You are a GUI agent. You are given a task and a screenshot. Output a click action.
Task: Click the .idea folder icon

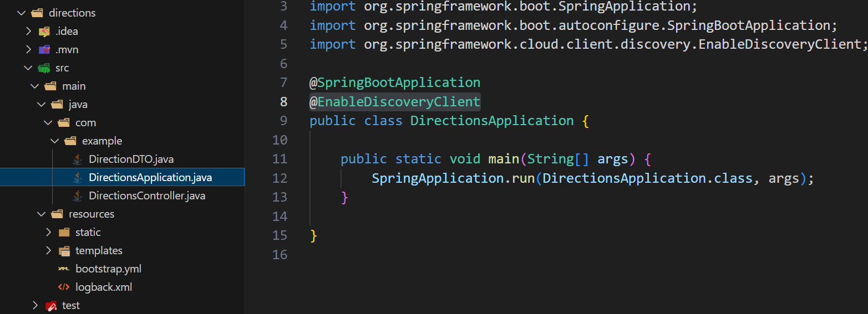click(x=44, y=32)
